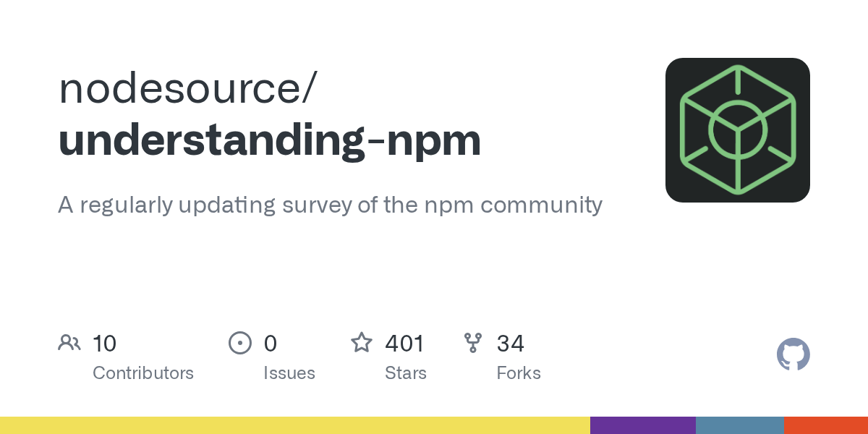The height and width of the screenshot is (434, 868).
Task: Click the Contributors people icon
Action: point(69,343)
